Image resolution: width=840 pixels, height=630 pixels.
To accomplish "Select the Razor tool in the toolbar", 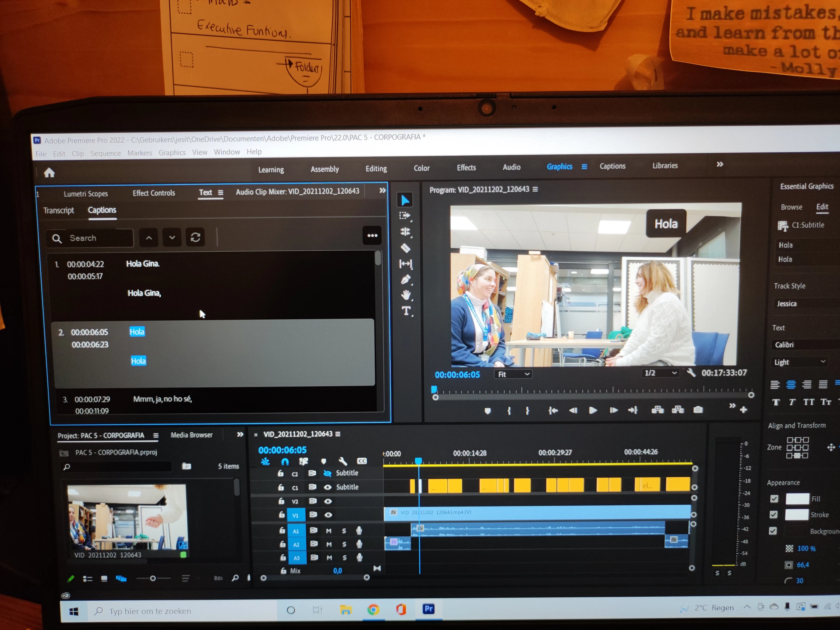I will click(x=405, y=248).
